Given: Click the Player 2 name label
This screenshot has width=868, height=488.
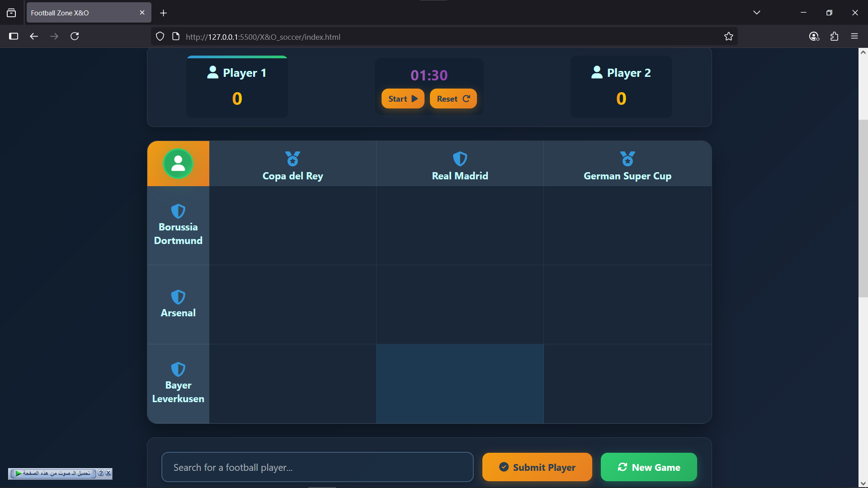Looking at the screenshot, I should [629, 73].
